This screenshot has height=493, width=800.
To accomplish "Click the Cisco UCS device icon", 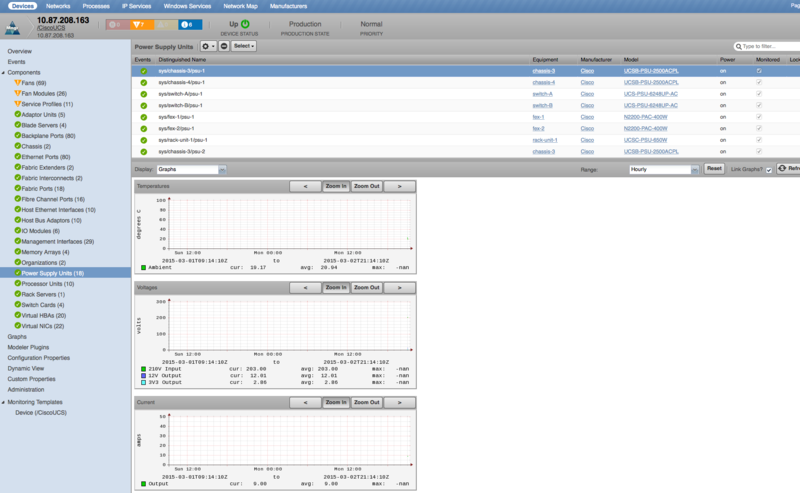I will click(12, 28).
